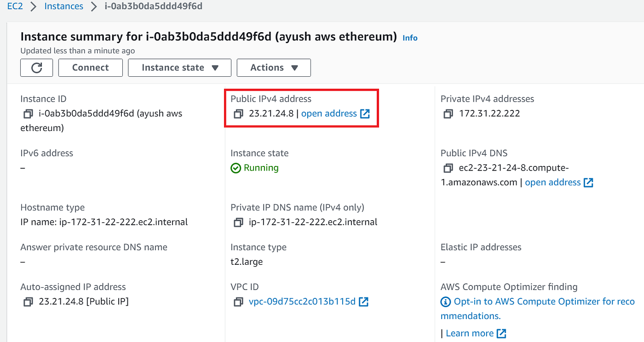The height and width of the screenshot is (342, 644).
Task: Click the green Running status check icon
Action: point(236,168)
